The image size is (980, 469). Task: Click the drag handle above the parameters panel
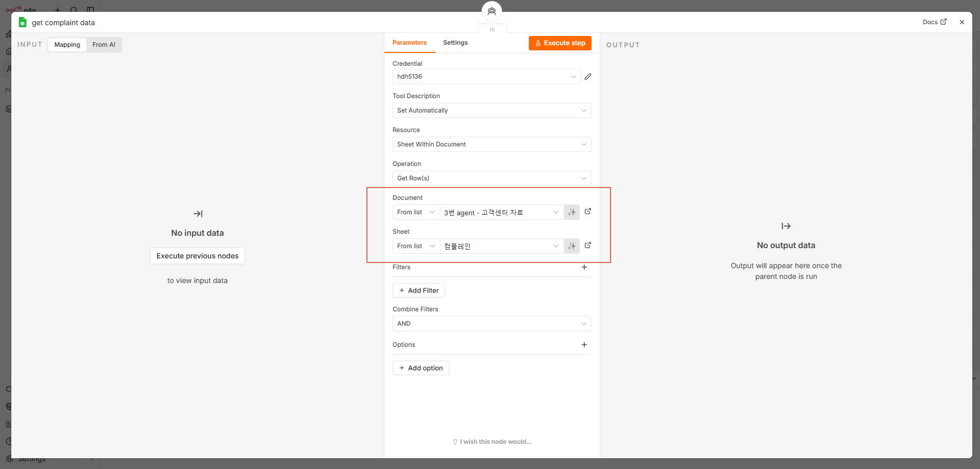click(492, 29)
